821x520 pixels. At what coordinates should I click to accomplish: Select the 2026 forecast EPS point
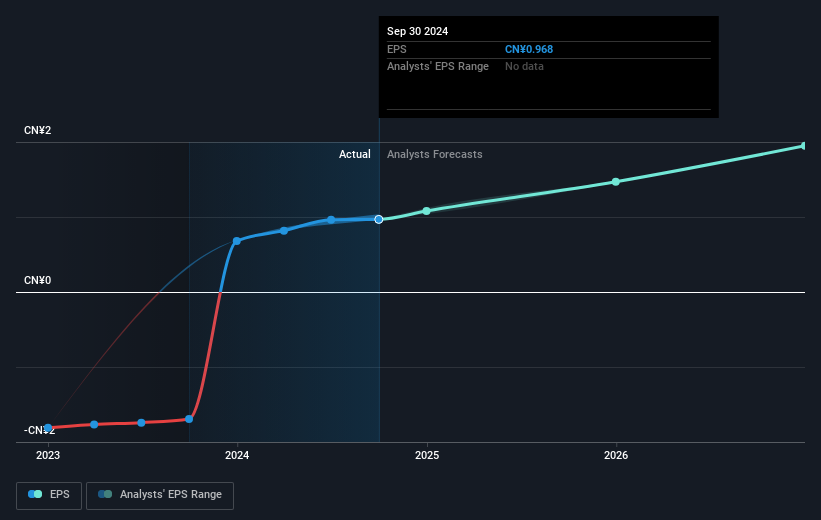616,182
